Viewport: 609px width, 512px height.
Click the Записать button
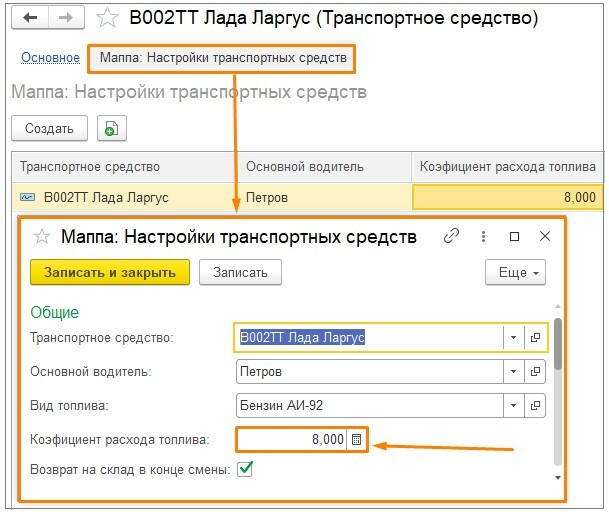point(240,272)
